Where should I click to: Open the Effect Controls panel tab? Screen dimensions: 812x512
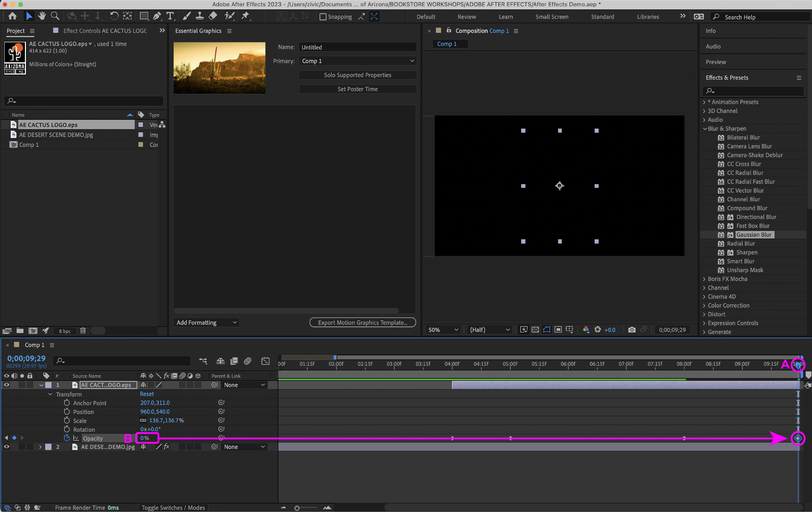[105, 31]
